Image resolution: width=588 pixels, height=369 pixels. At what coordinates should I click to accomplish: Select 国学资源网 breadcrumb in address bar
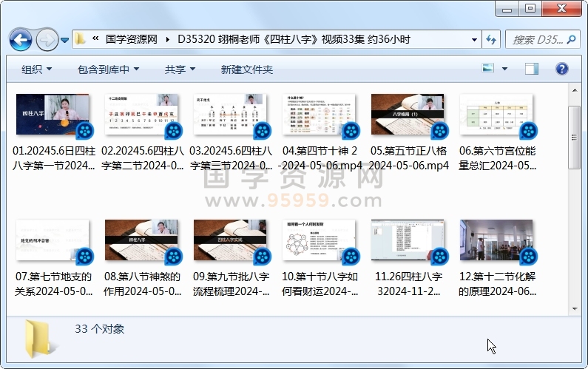tap(131, 39)
